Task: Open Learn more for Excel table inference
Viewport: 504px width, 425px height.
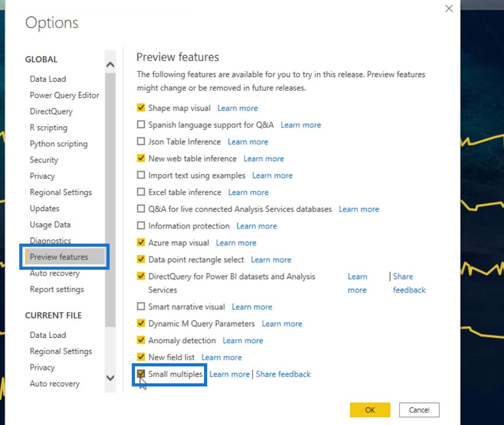Action: [x=248, y=192]
